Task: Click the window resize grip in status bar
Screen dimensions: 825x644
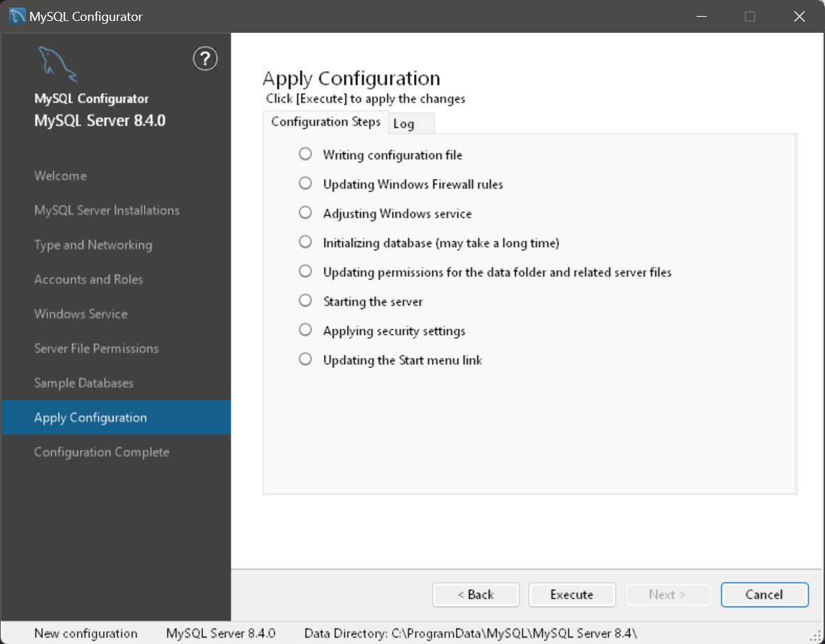Action: (816, 636)
